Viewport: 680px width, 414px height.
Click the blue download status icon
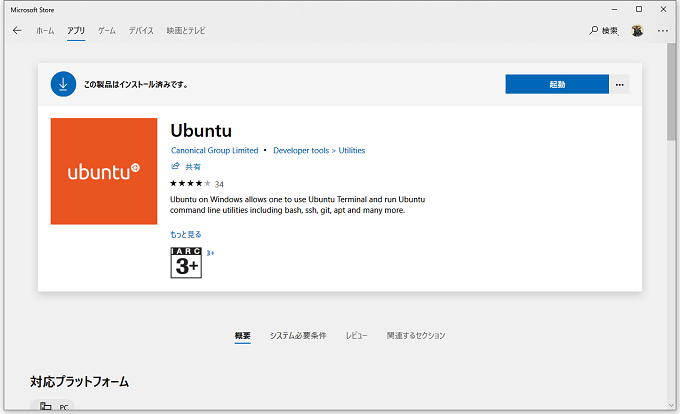click(63, 84)
